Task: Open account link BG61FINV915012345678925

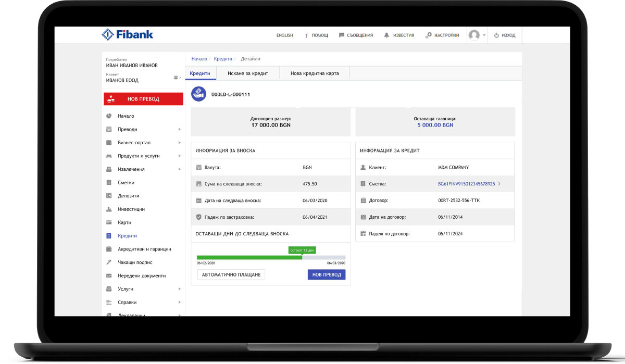Action: pyautogui.click(x=466, y=183)
